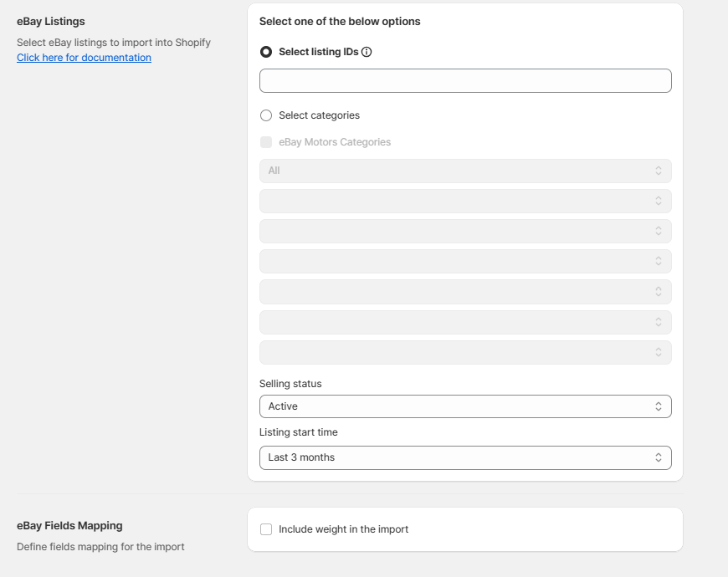
Task: Click the chevron arrows on Selling status select
Action: pyautogui.click(x=659, y=406)
